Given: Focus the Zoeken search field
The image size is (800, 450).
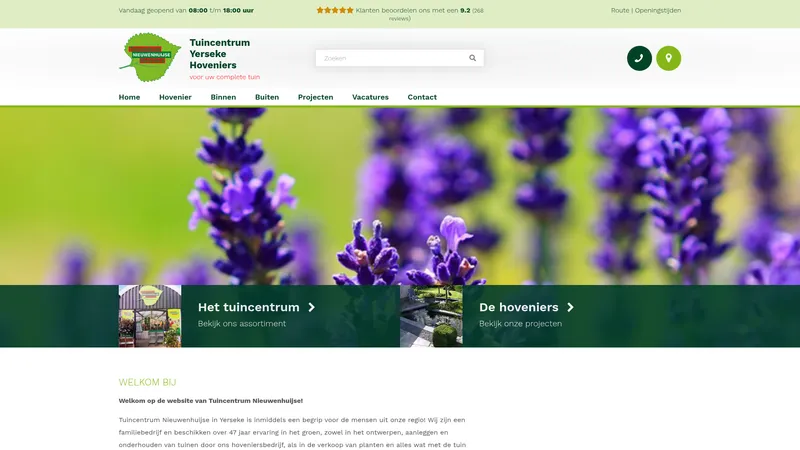Looking at the screenshot, I should click(399, 58).
